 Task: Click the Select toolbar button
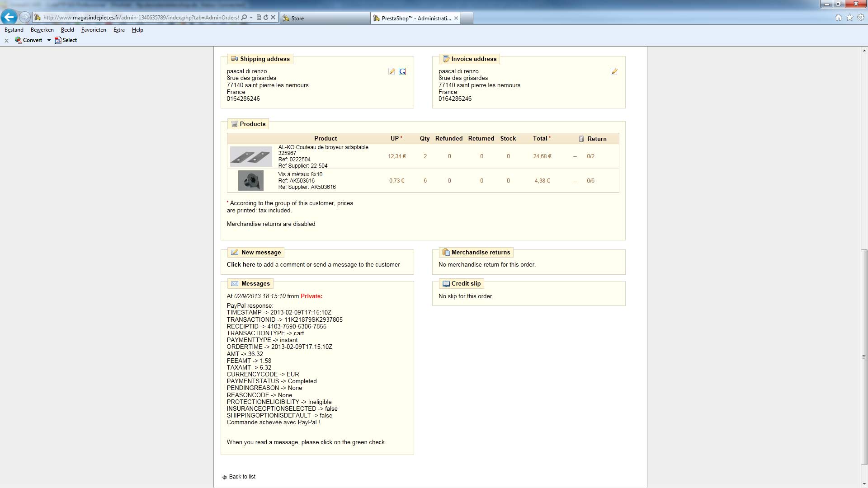pos(66,40)
